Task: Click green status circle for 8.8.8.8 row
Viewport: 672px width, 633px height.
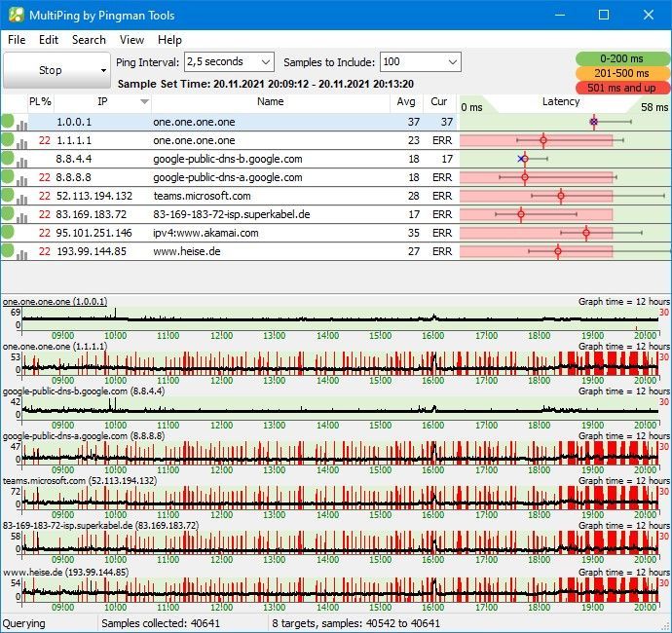Action: click(7, 176)
